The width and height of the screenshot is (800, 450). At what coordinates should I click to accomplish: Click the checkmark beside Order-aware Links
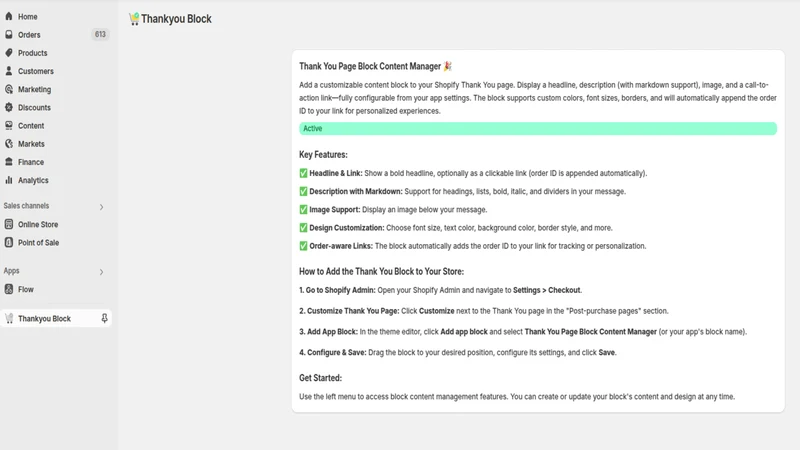click(x=303, y=246)
